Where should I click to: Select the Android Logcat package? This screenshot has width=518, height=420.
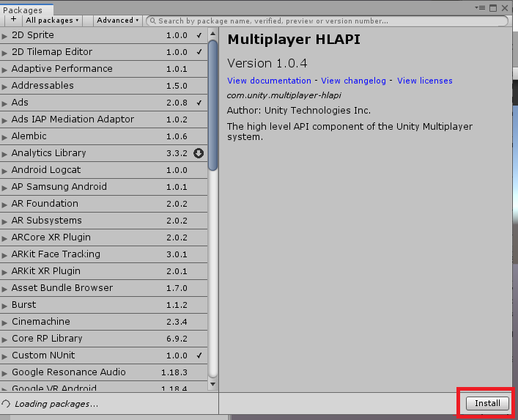104,170
